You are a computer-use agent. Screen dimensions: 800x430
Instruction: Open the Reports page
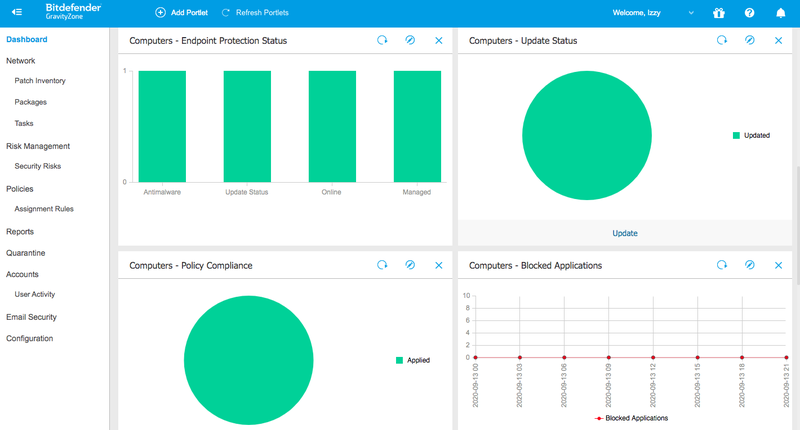tap(20, 232)
